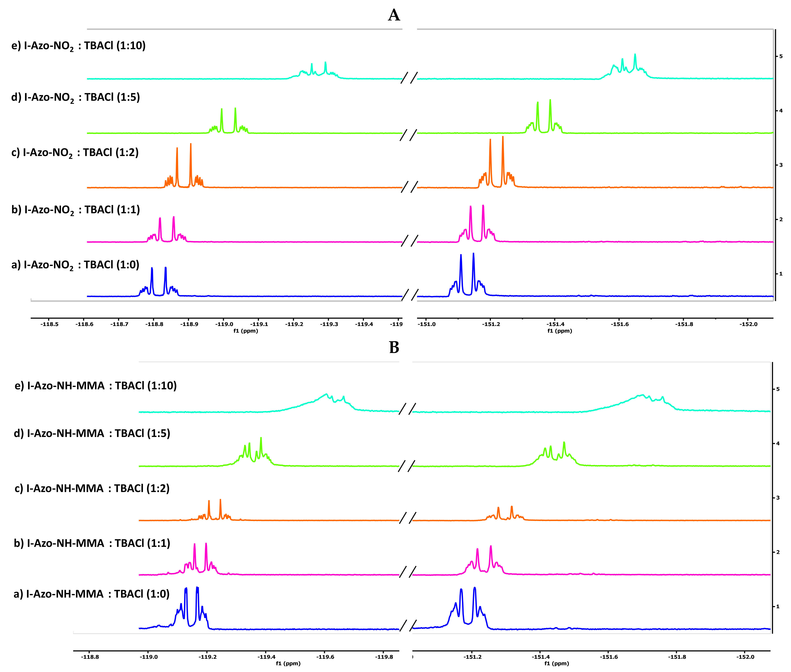The image size is (791, 672).
Task: Click the -118.7 axis tick label
Action: (119, 324)
